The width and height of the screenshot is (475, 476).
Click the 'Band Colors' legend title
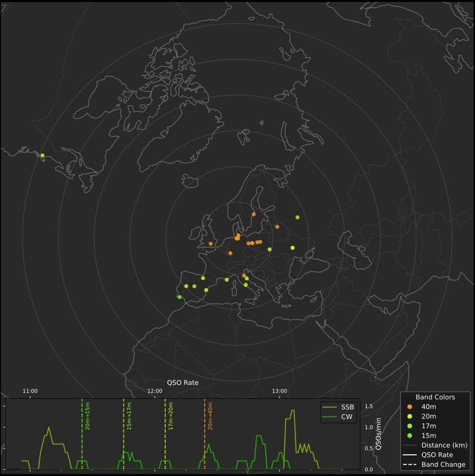click(435, 397)
